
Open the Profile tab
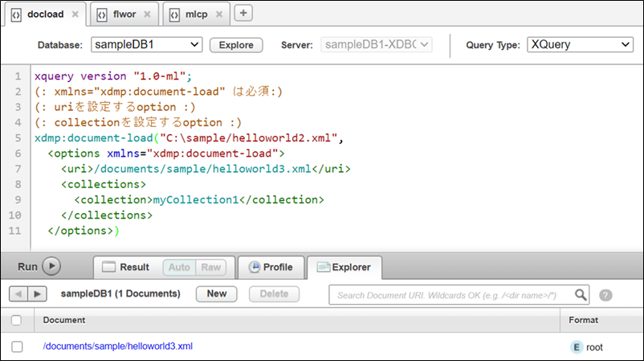tap(271, 267)
